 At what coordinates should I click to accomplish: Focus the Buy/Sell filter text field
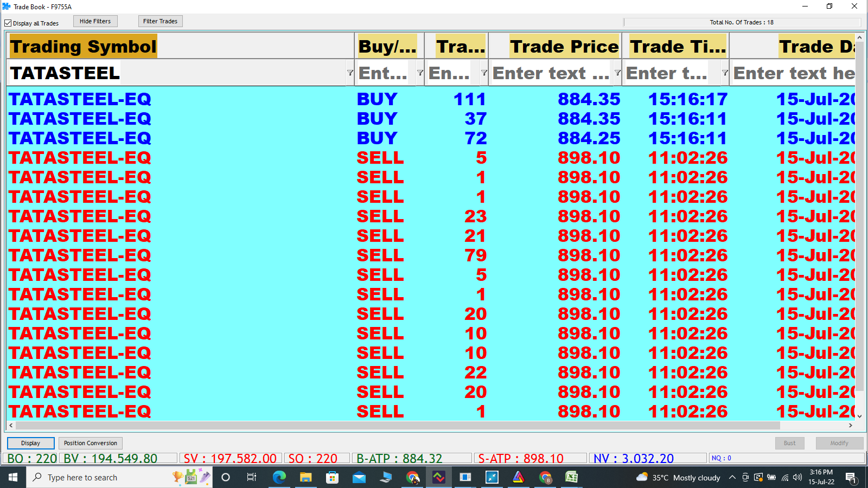(x=386, y=73)
